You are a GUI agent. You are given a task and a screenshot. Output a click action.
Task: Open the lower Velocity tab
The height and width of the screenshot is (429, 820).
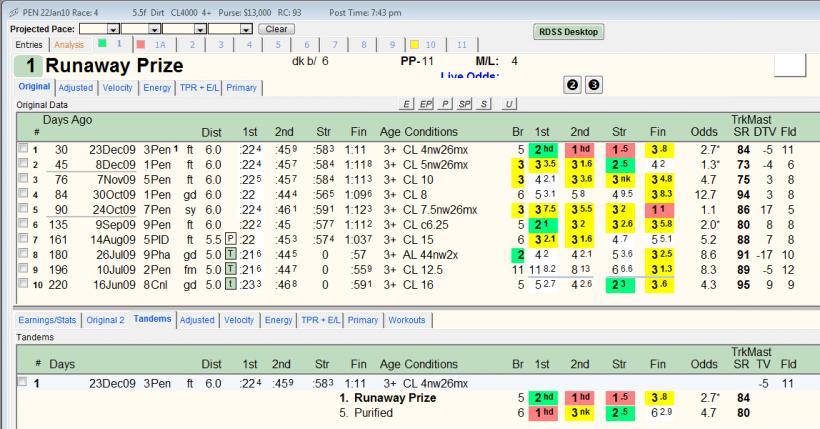coord(239,320)
